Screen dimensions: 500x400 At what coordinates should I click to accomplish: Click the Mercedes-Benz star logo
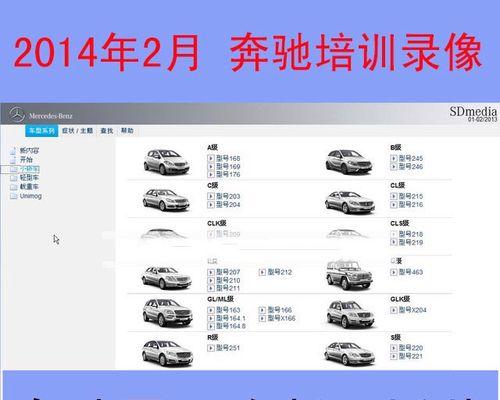16,115
